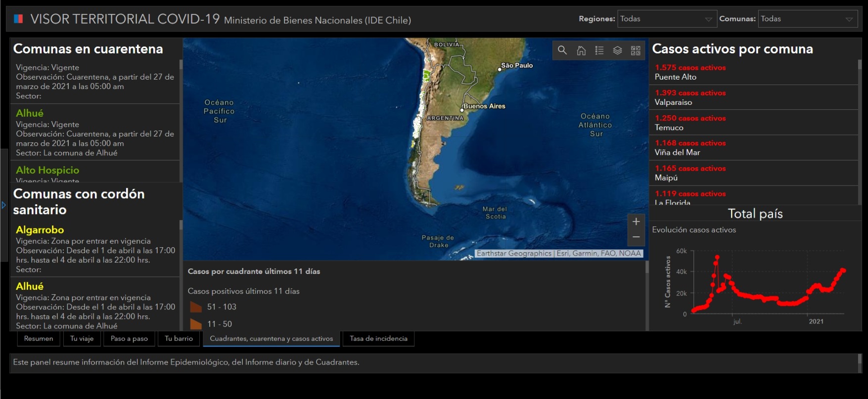The width and height of the screenshot is (868, 399).
Task: Select the Tu barrio tab
Action: tap(179, 339)
